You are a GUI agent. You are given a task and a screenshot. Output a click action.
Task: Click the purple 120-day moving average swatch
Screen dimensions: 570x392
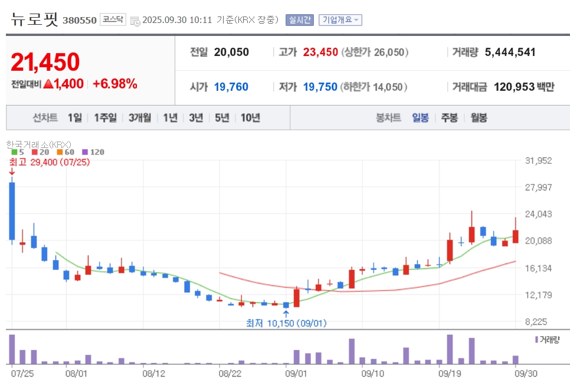pos(85,152)
